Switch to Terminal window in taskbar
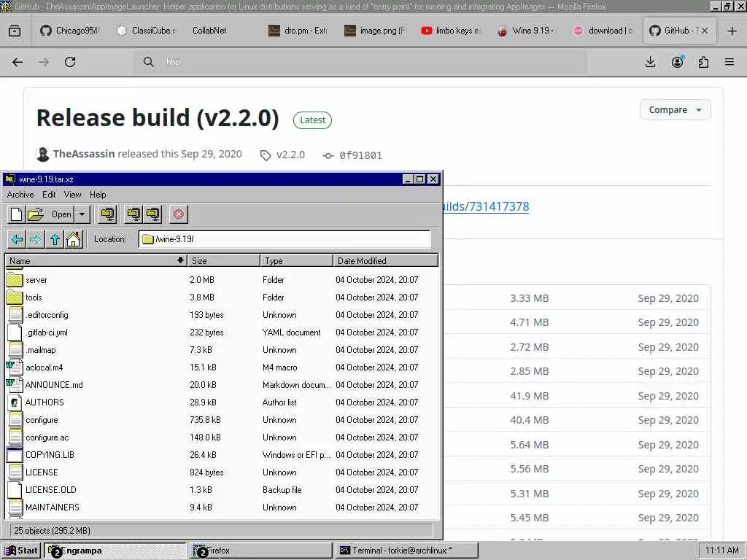Screen dimensions: 747x560 406,551
